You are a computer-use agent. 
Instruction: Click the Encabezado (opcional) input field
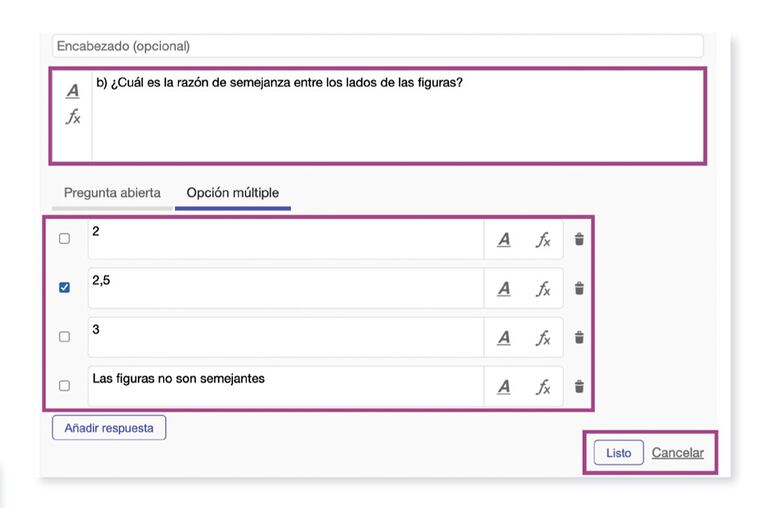[x=378, y=46]
